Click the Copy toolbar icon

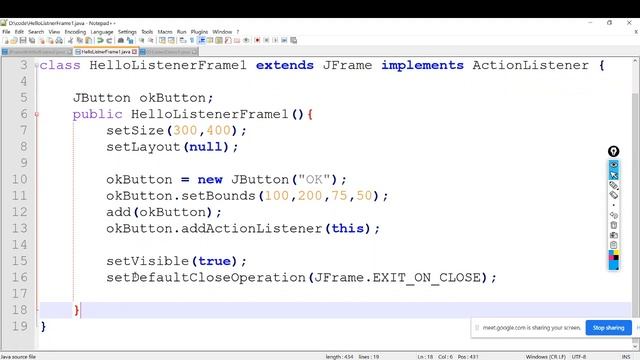tap(79, 40)
